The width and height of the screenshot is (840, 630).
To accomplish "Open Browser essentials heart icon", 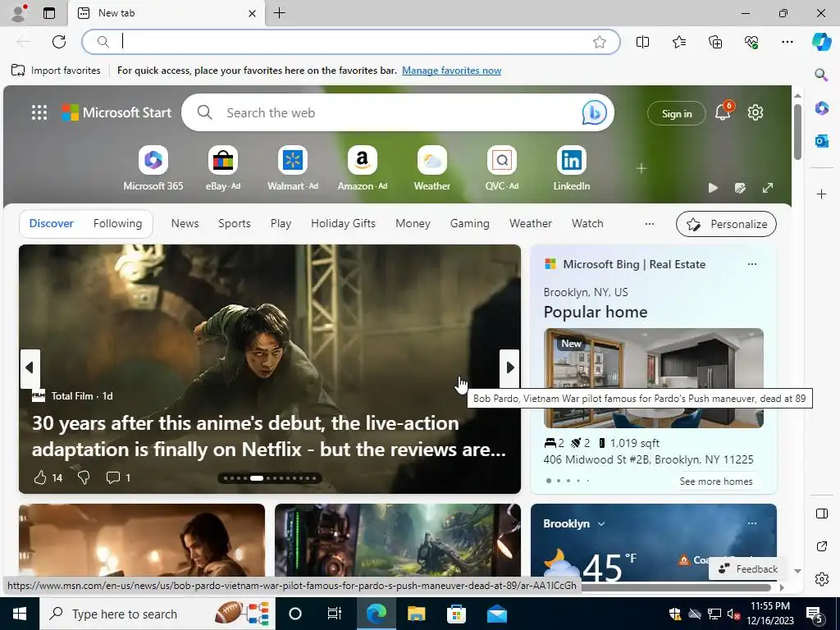I will [751, 42].
